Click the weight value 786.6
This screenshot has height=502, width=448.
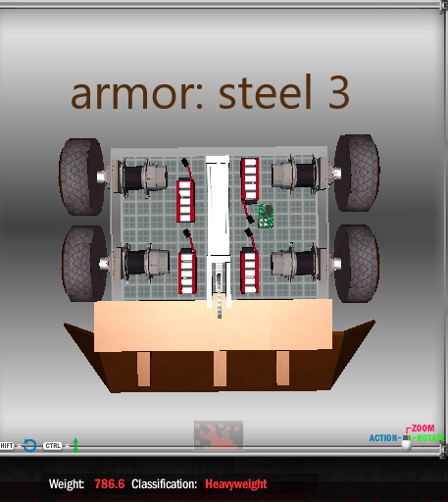pos(110,483)
